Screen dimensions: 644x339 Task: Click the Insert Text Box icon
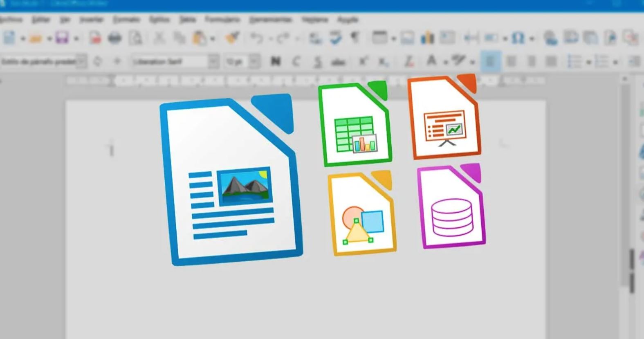click(447, 38)
